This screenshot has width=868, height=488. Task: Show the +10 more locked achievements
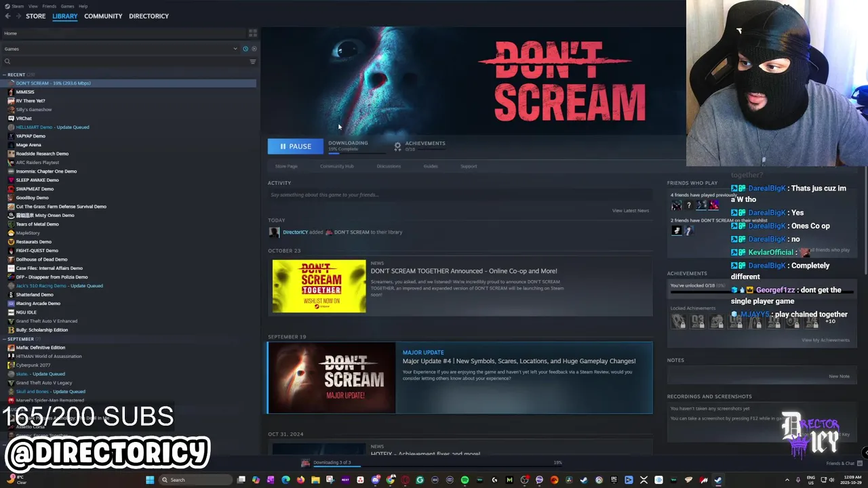point(829,321)
